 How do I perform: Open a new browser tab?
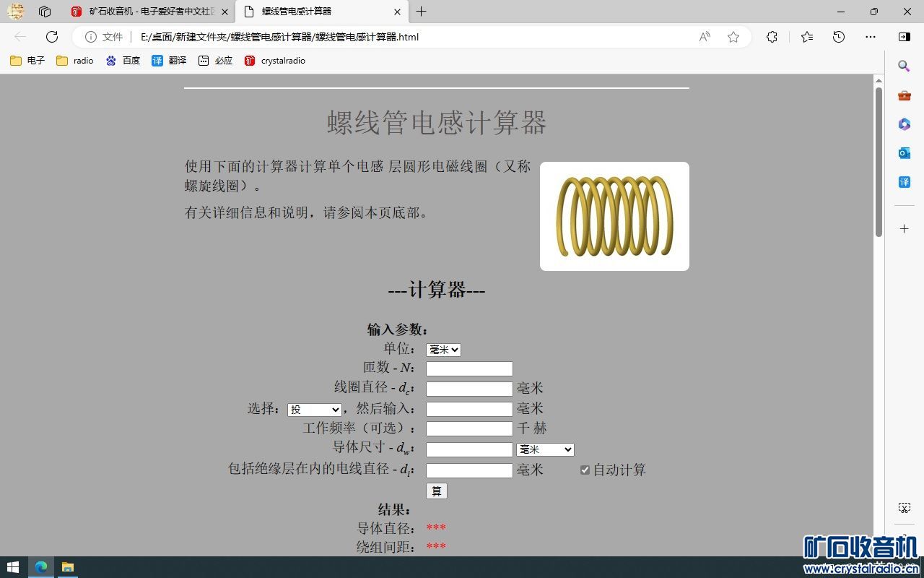coord(422,12)
